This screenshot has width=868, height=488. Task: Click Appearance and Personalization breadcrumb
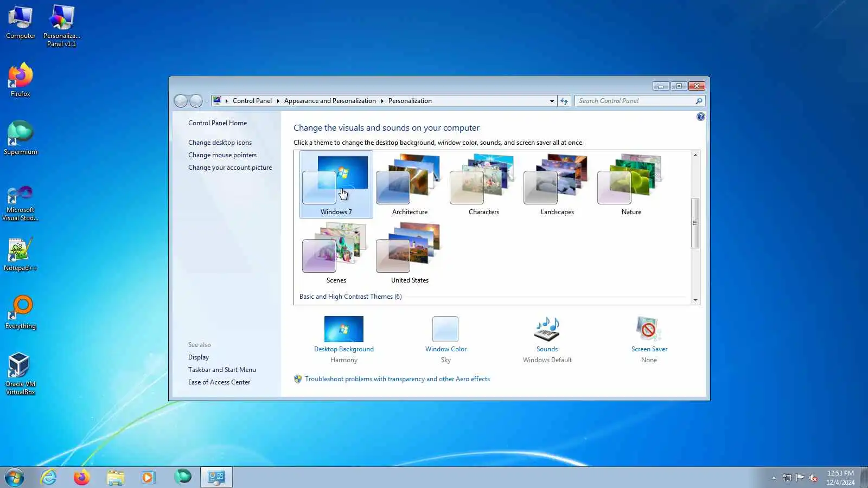330,101
